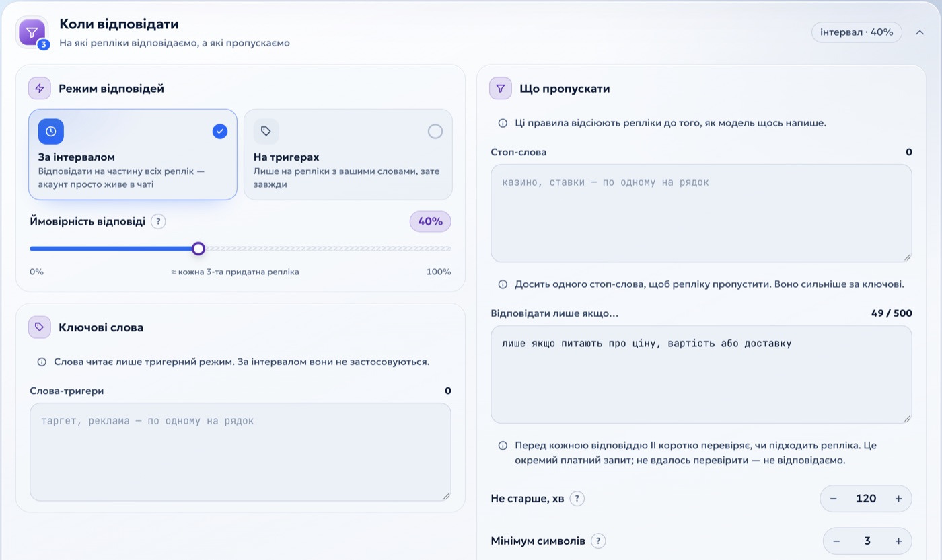Click the tag icon beside 'Ключові слова'
Image resolution: width=942 pixels, height=560 pixels.
click(39, 327)
